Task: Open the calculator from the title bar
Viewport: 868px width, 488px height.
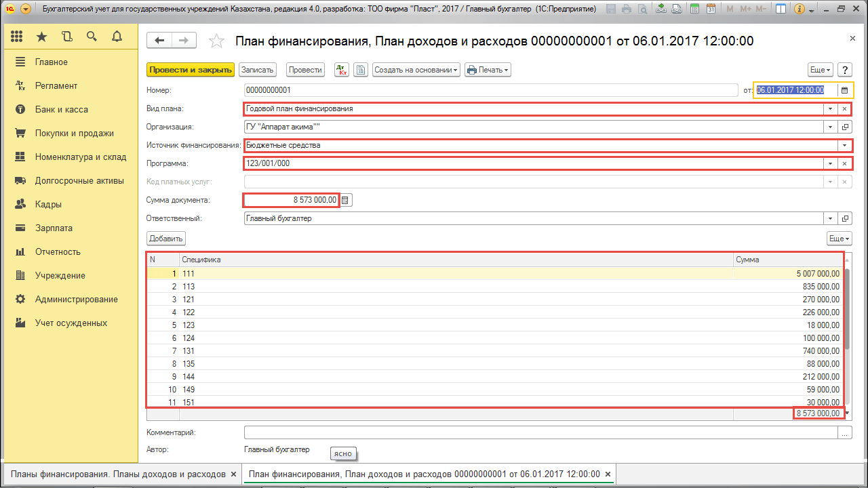Action: coord(693,9)
